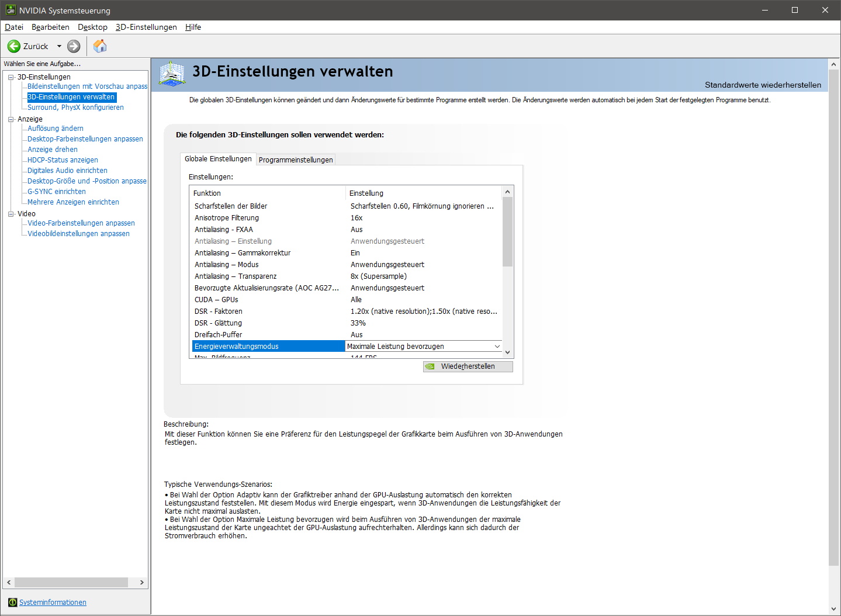This screenshot has height=616, width=841.
Task: Select the Antialiasing – Modus row
Action: click(x=347, y=265)
